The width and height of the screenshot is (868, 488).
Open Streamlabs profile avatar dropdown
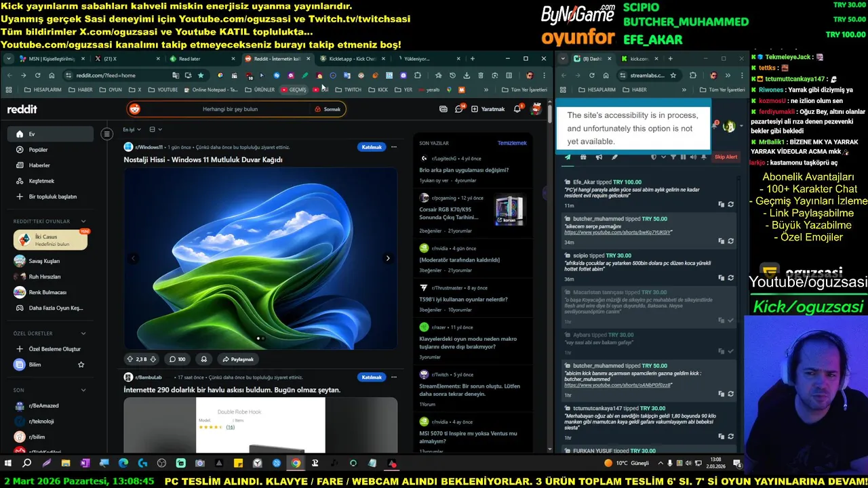(732, 126)
